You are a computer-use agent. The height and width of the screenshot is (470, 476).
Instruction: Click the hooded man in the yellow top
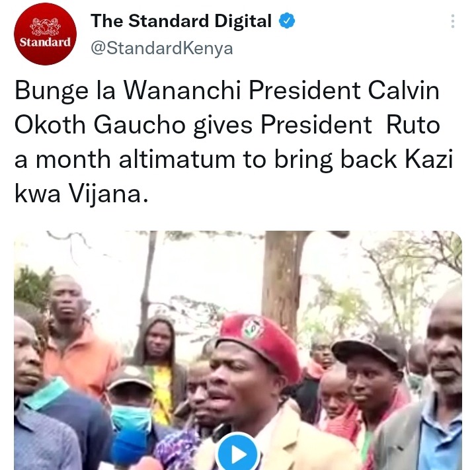pos(159,364)
